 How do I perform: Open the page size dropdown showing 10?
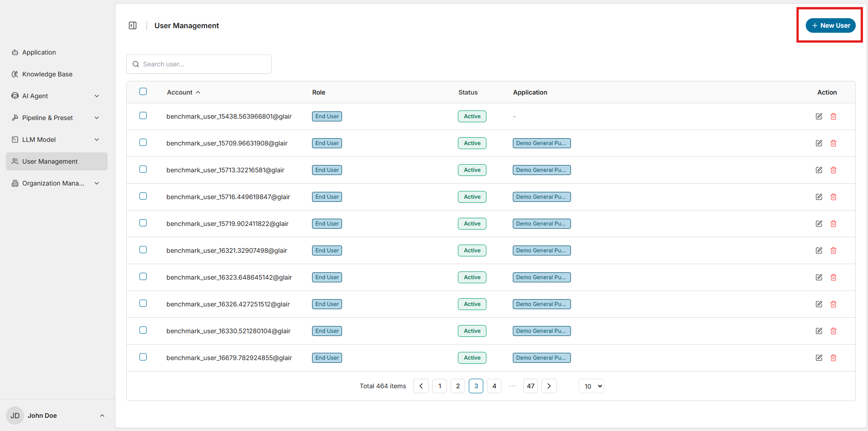click(591, 386)
